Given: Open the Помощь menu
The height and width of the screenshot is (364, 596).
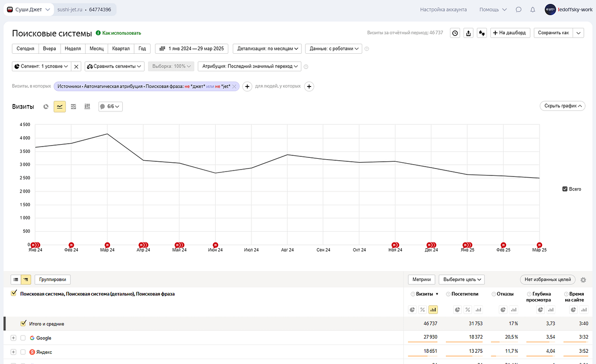Looking at the screenshot, I should (x=493, y=9).
